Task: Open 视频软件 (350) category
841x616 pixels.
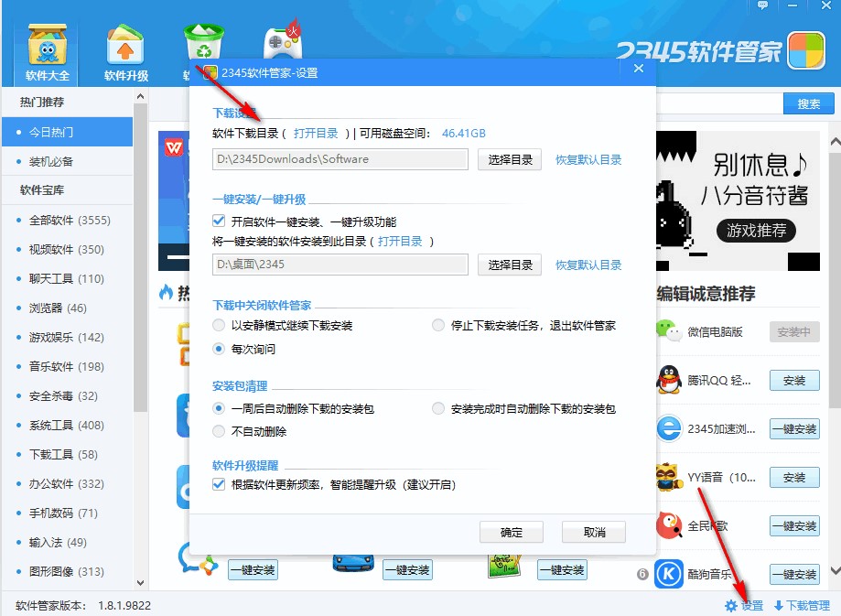Action: [67, 250]
